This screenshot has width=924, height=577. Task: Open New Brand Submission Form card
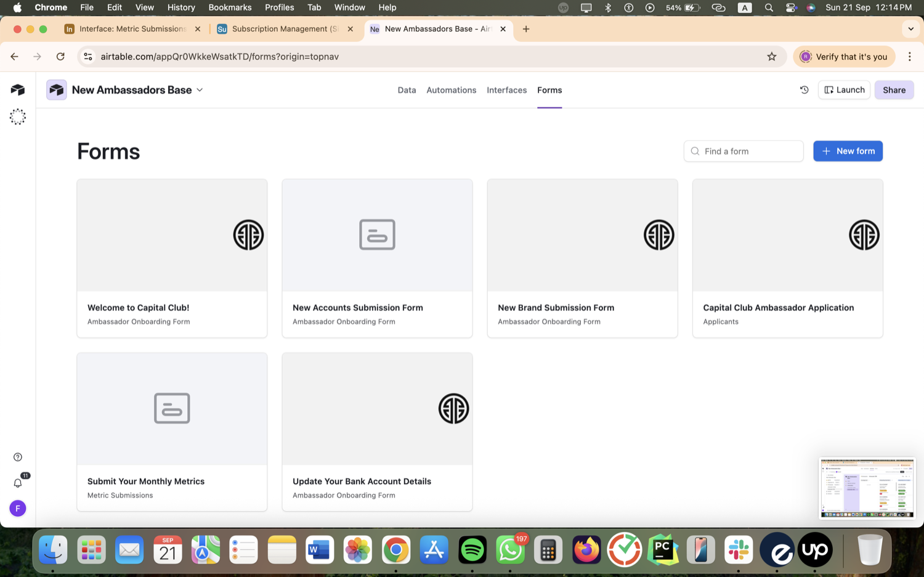point(582,259)
